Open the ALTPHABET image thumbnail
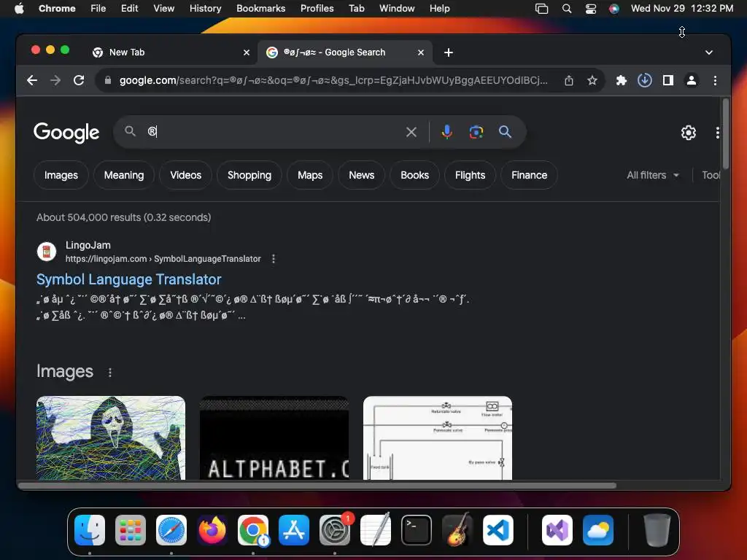Image resolution: width=747 pixels, height=560 pixels. [274, 437]
